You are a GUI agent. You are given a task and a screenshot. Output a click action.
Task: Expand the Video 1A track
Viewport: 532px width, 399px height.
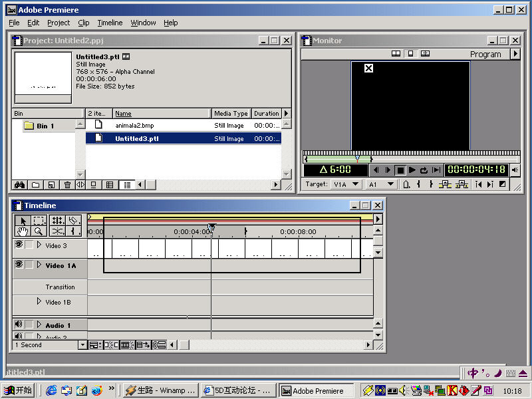[39, 264]
